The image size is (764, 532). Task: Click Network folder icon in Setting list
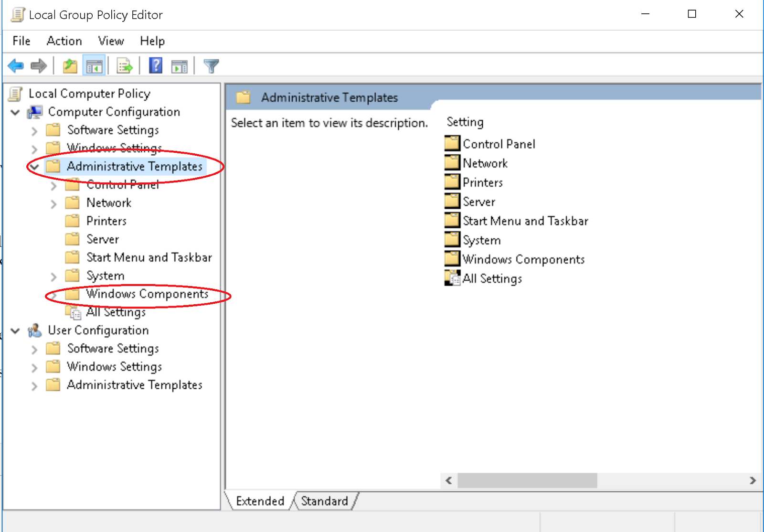[x=452, y=162]
